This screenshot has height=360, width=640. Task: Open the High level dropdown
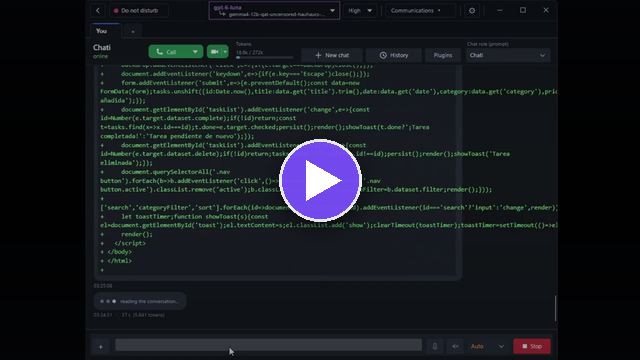click(x=360, y=11)
